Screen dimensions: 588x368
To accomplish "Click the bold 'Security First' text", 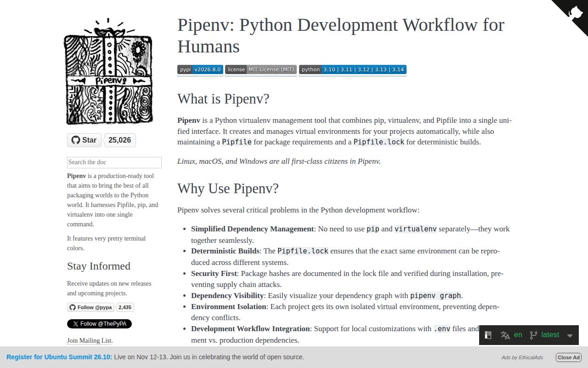I will 214,273.
